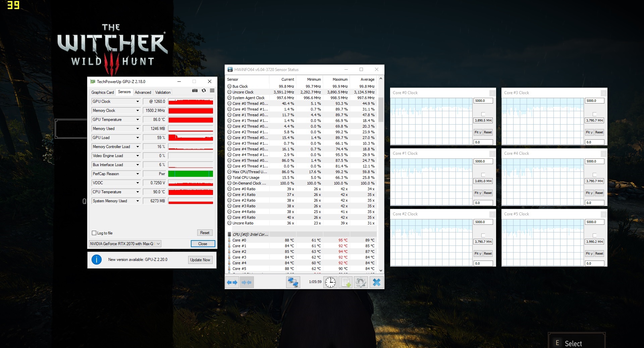Viewport: 644px width, 348px height.
Task: Open the VDDC sensor dropdown
Action: [x=138, y=183]
